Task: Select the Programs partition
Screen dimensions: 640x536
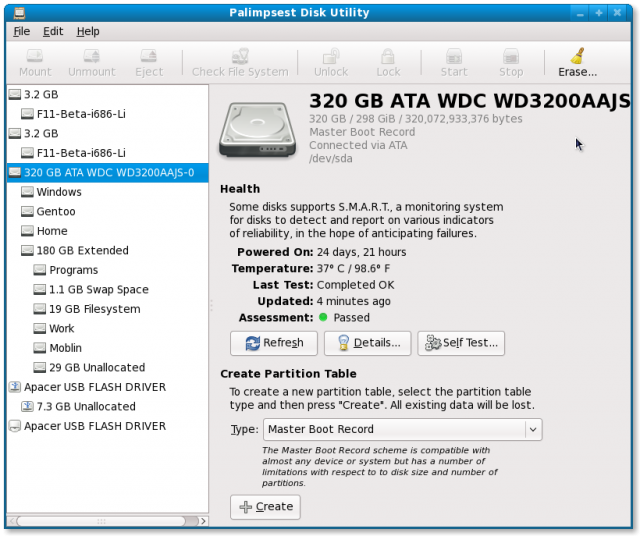Action: click(x=108, y=270)
